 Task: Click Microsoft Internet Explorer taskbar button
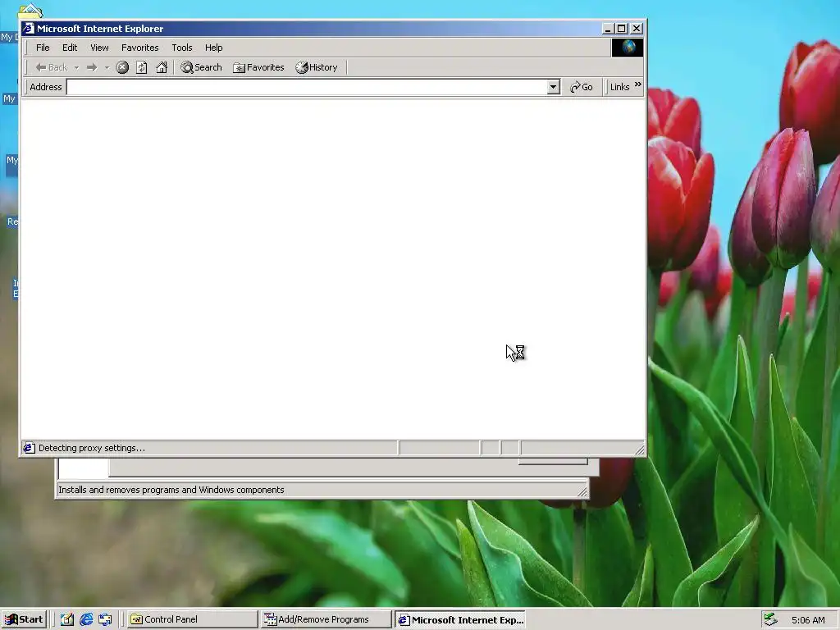point(460,619)
